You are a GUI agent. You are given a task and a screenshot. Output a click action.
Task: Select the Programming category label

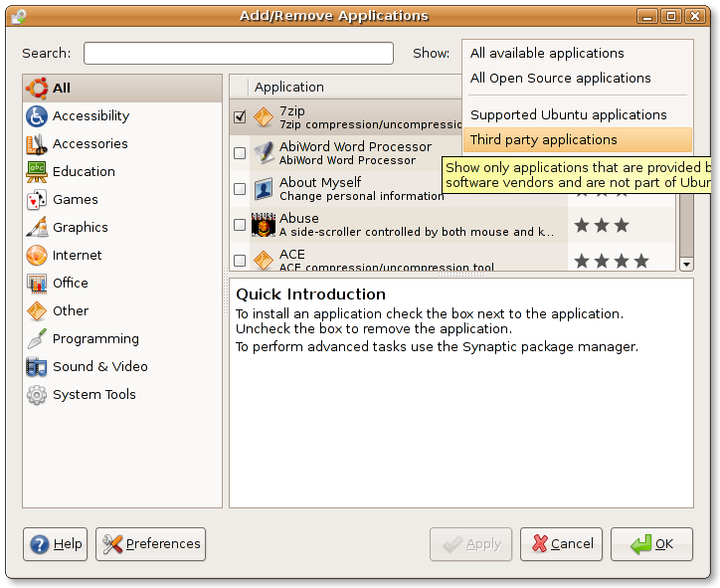(95, 339)
